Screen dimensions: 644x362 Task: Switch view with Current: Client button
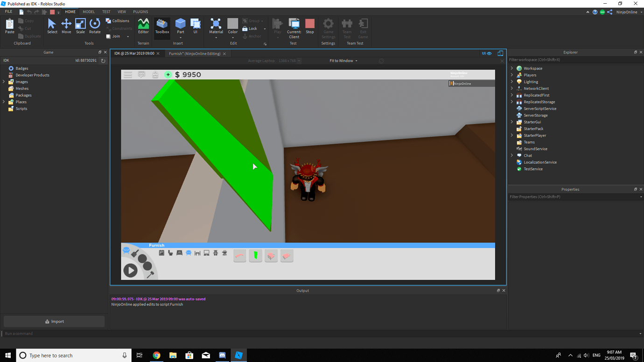[294, 28]
